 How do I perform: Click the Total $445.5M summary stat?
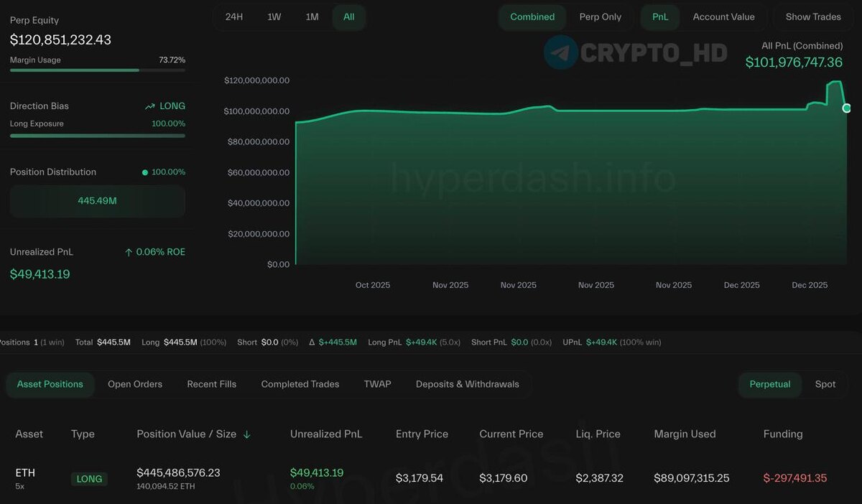pos(103,342)
